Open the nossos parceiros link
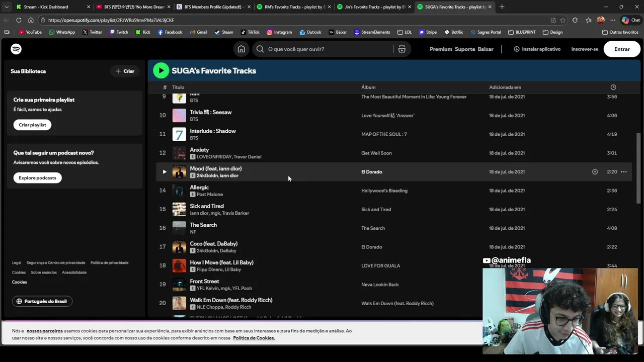Screen dimensions: 644x362 [44, 331]
